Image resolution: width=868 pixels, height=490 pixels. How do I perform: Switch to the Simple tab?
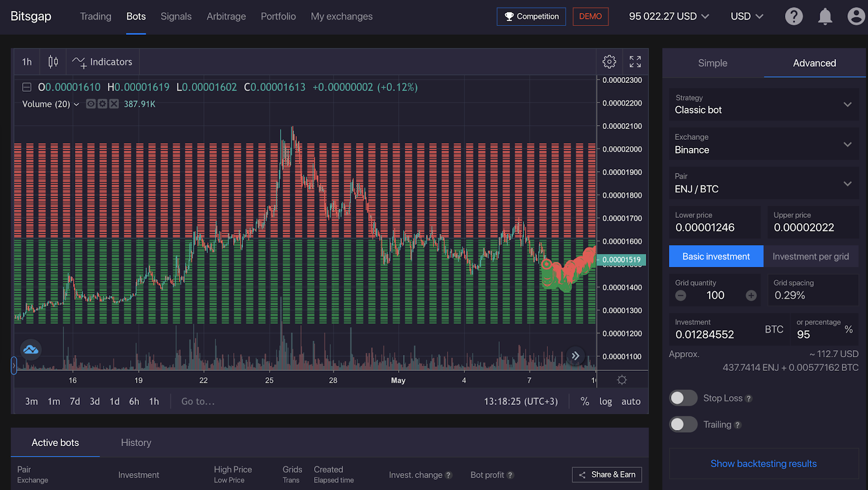click(x=713, y=63)
